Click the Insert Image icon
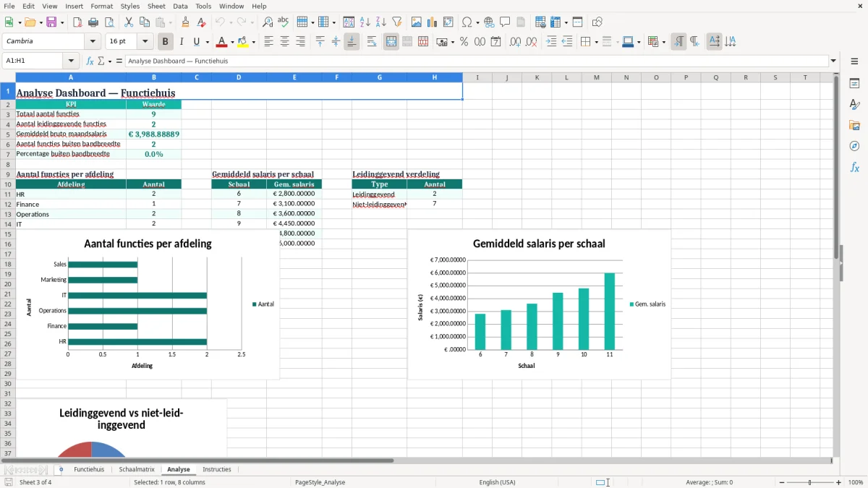The image size is (868, 488). click(417, 22)
